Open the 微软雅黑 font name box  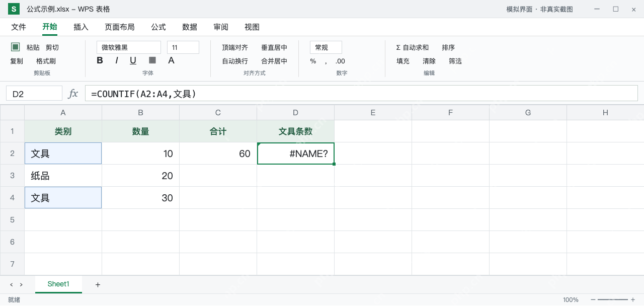[x=129, y=47]
